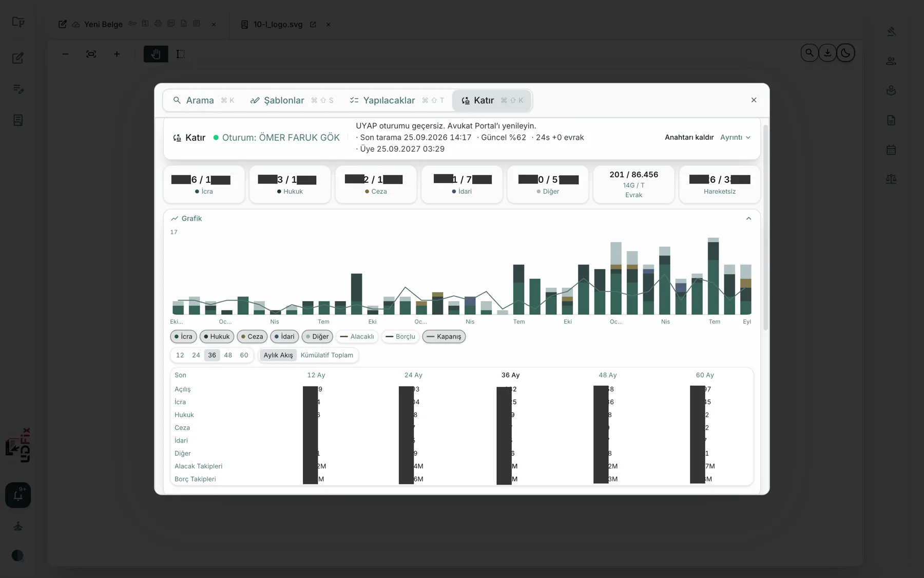Open the 10-l_logo.svg document tab
The height and width of the screenshot is (578, 924).
[x=278, y=25]
